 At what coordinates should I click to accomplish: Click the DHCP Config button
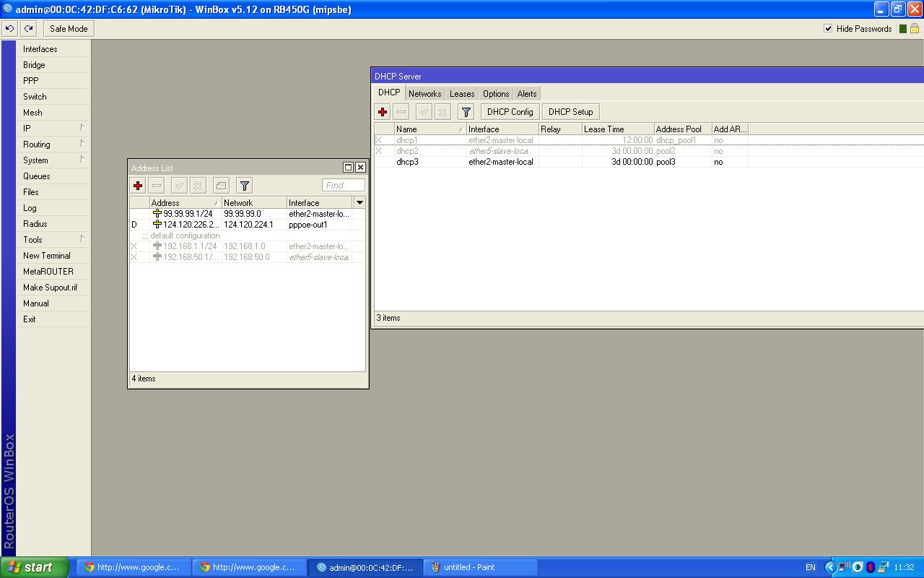(x=510, y=112)
